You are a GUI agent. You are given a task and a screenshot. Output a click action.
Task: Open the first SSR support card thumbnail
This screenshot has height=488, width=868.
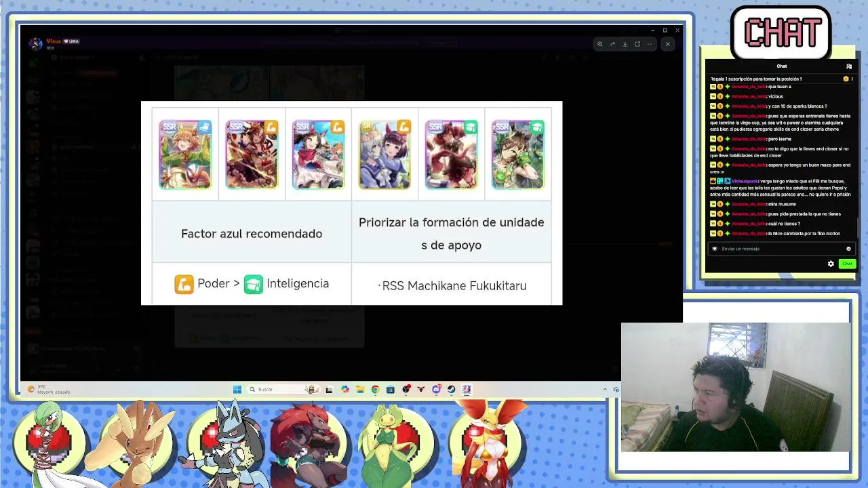click(x=185, y=155)
